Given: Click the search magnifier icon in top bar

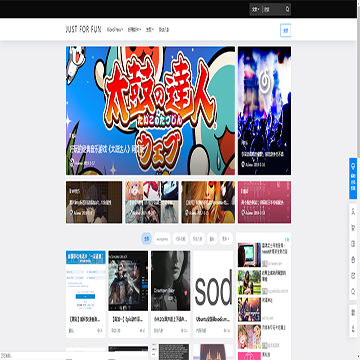Looking at the screenshot, I should (x=287, y=9).
